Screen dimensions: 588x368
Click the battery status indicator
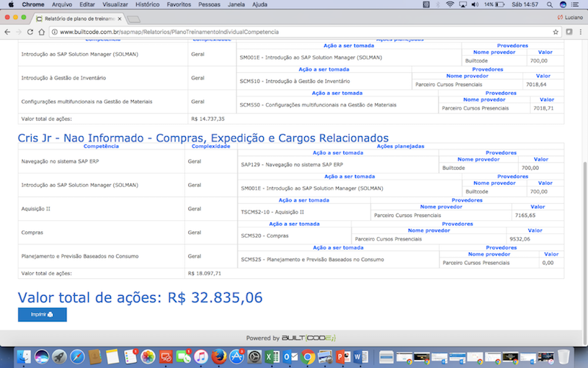coord(495,4)
